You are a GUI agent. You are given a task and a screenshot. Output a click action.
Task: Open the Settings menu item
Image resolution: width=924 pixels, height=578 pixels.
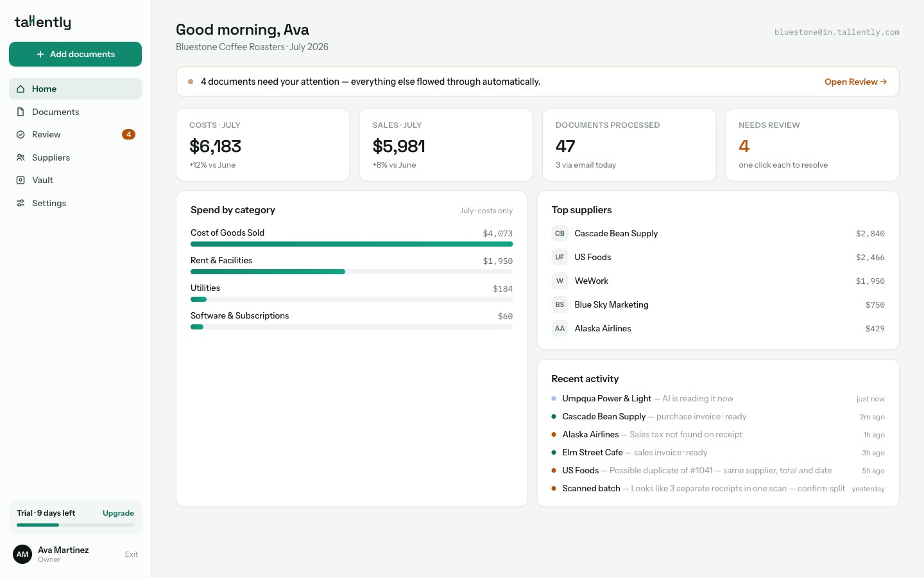point(75,203)
